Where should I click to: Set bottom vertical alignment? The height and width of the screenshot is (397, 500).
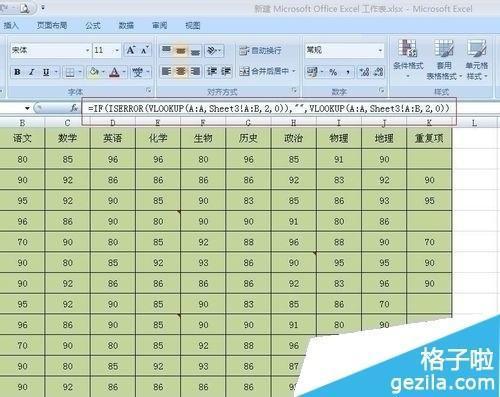(x=195, y=50)
